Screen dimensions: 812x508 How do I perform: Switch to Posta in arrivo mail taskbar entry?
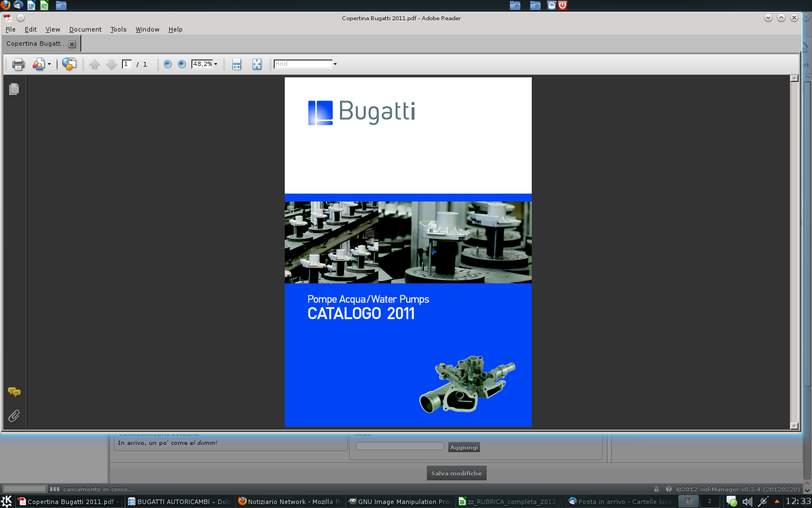click(x=620, y=501)
